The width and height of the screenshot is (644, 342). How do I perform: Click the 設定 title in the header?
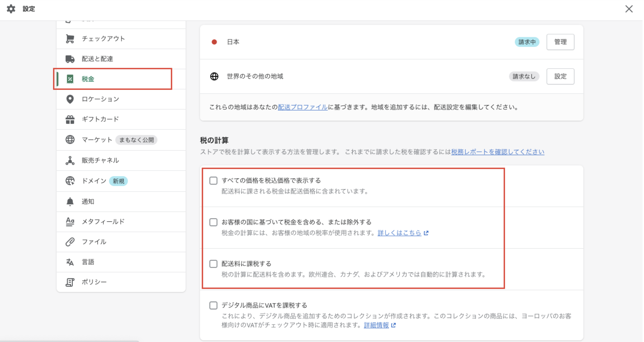[x=29, y=9]
